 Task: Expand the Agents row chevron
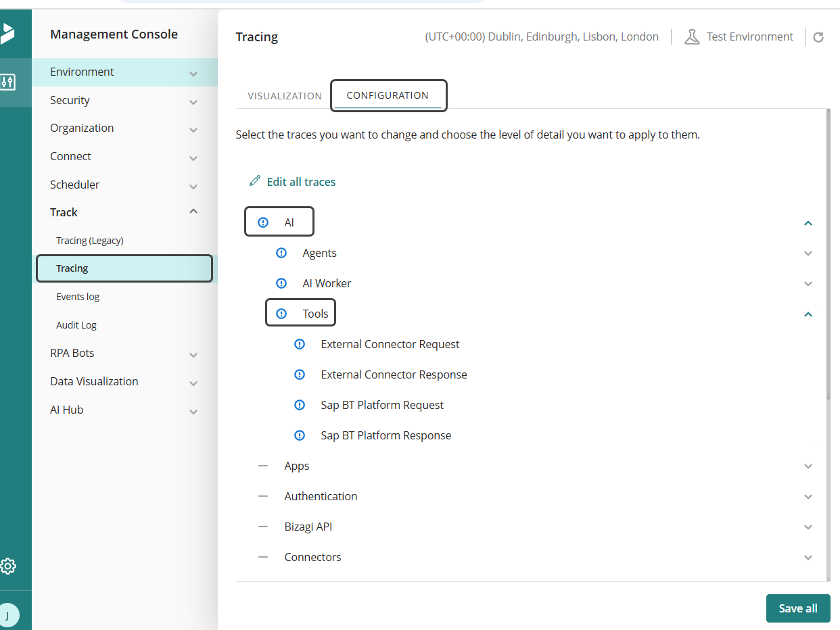coord(808,253)
